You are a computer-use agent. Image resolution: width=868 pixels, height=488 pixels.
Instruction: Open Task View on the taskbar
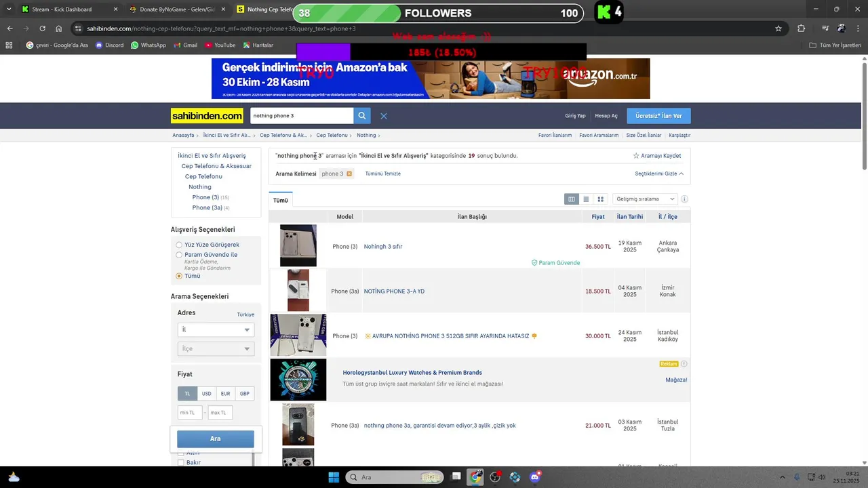coord(456,477)
